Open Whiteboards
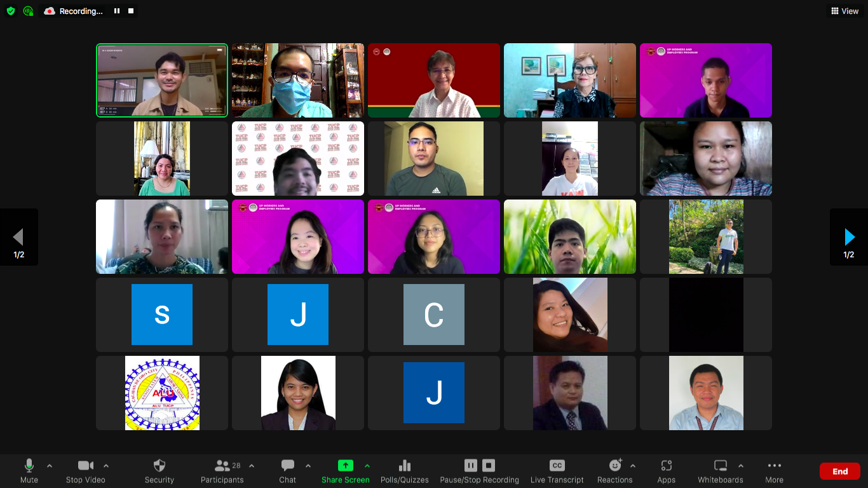Viewport: 868px width, 488px height. click(720, 470)
